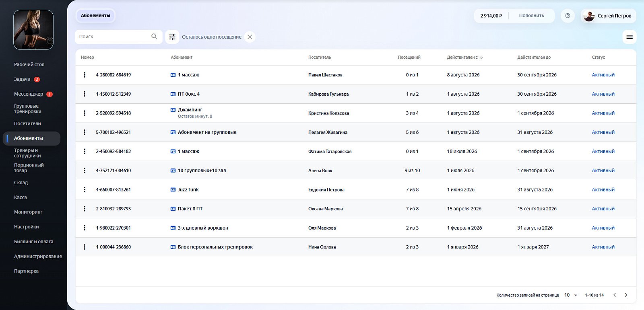Open row actions for 1-150012-512349
The height and width of the screenshot is (310, 644).
(x=85, y=94)
